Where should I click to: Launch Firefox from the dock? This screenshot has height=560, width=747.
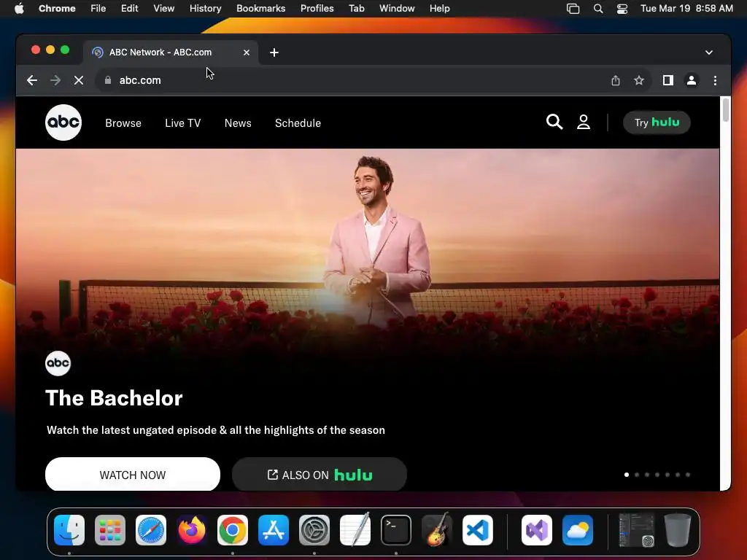click(192, 530)
